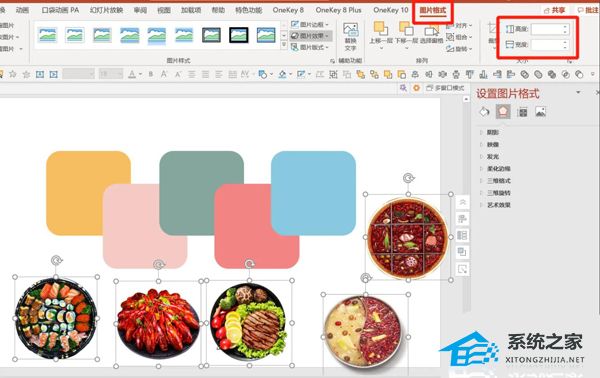This screenshot has width=600, height=378.
Task: Apply the thick black frame picture style
Action: coord(239,35)
